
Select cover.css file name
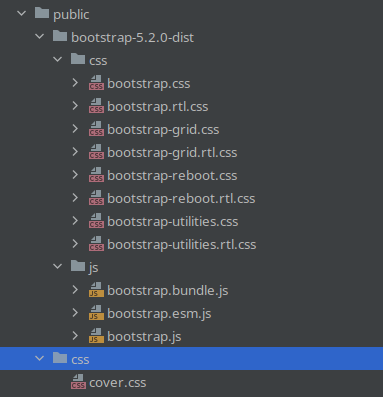tap(118, 382)
